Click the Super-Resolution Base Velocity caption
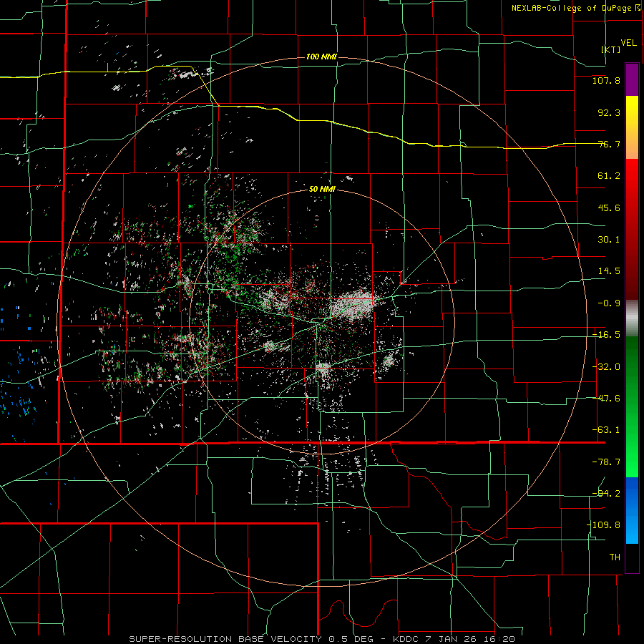Screen dimensions: 644x644 click(x=321, y=639)
